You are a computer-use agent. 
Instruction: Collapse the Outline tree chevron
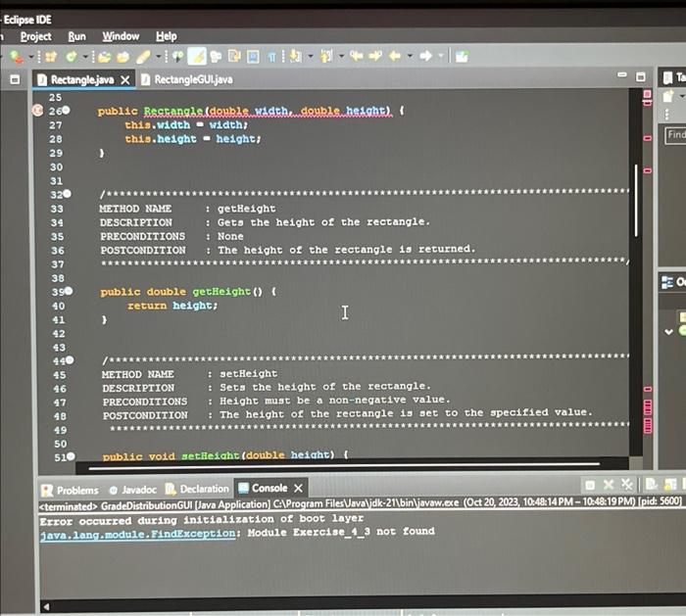(x=668, y=332)
